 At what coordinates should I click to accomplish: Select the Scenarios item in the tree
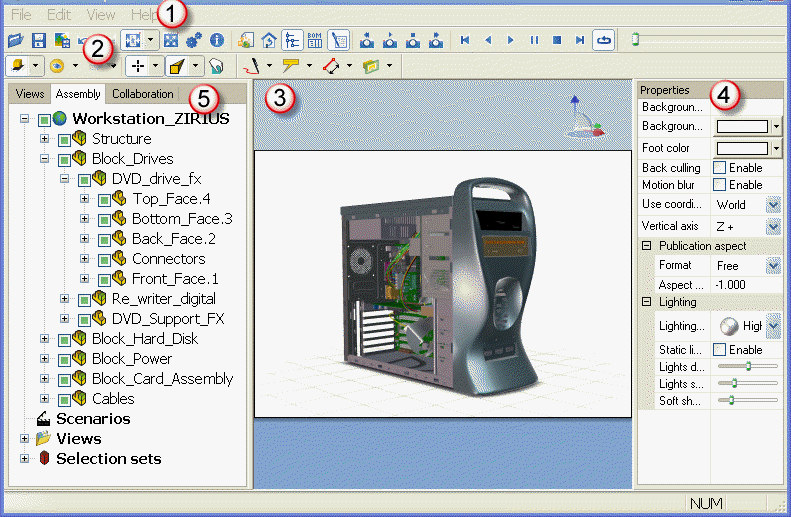click(x=93, y=419)
